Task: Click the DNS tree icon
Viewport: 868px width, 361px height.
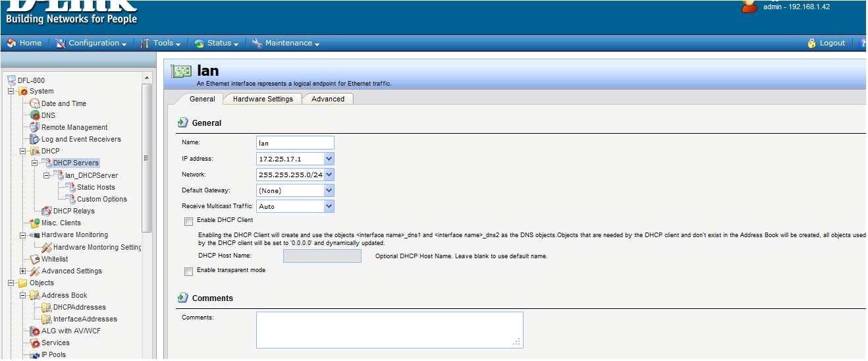Action: 36,115
